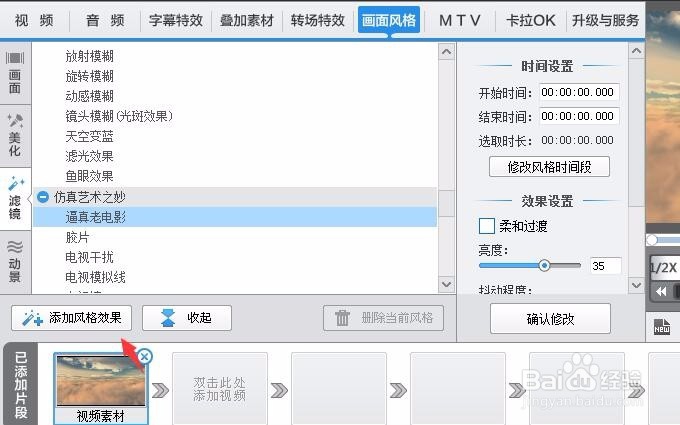The image size is (680, 425).
Task: Select 旋转模糊 effect
Action: coord(89,76)
